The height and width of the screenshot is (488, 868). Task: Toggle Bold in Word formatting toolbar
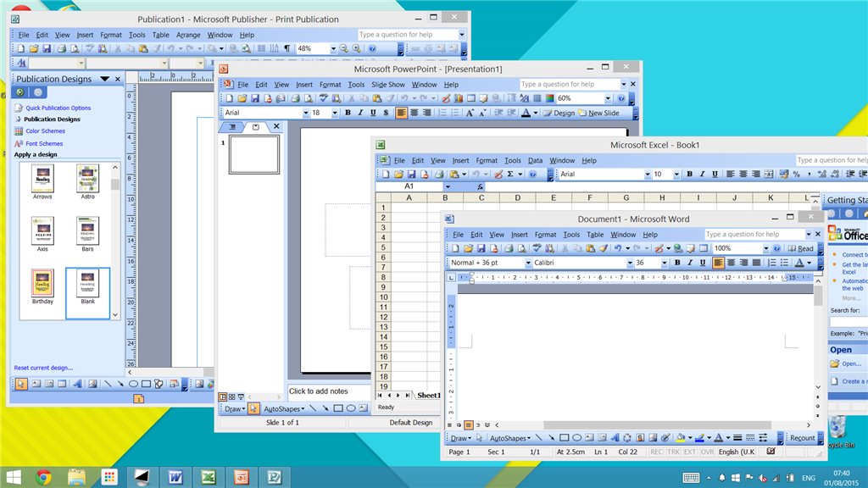click(677, 263)
